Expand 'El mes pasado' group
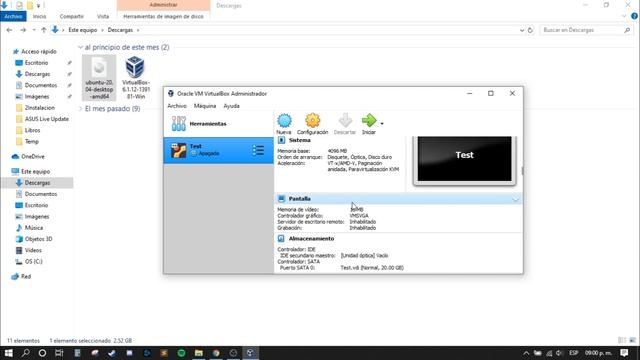Viewport: 640px width, 360px height. 80,109
